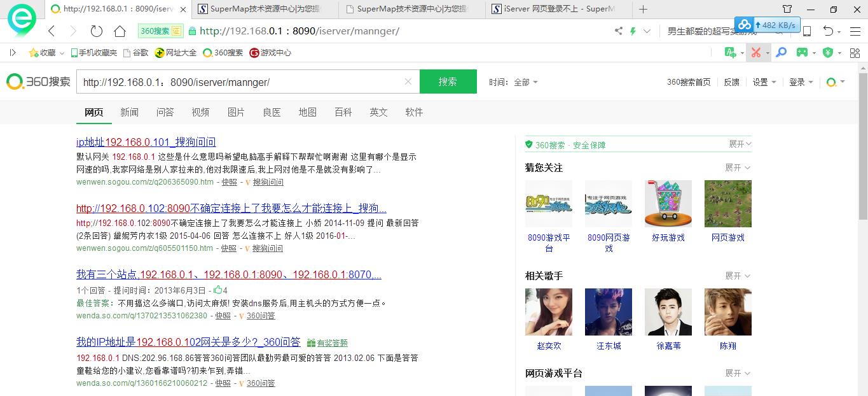Expand the 时间 全部 time filter
Viewport: 868px width, 396px height.
[525, 82]
